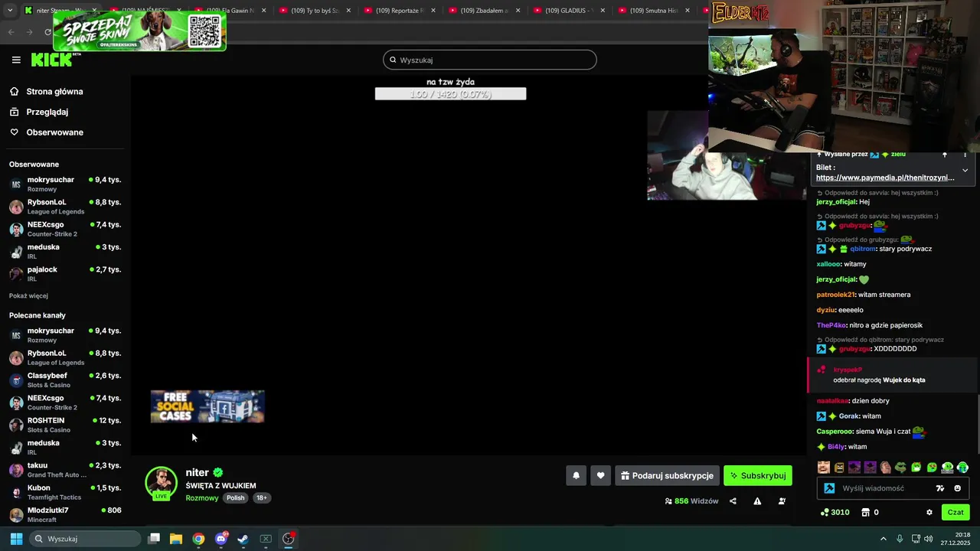This screenshot has height=551, width=980.
Task: Click the hammer badge icon in chat input
Action: coord(829,488)
